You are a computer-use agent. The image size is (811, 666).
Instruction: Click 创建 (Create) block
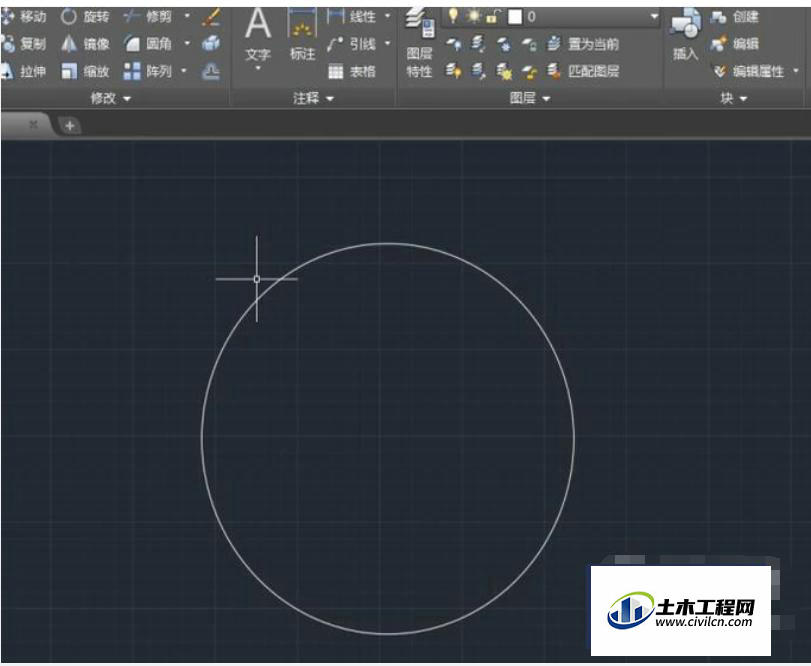pos(734,17)
